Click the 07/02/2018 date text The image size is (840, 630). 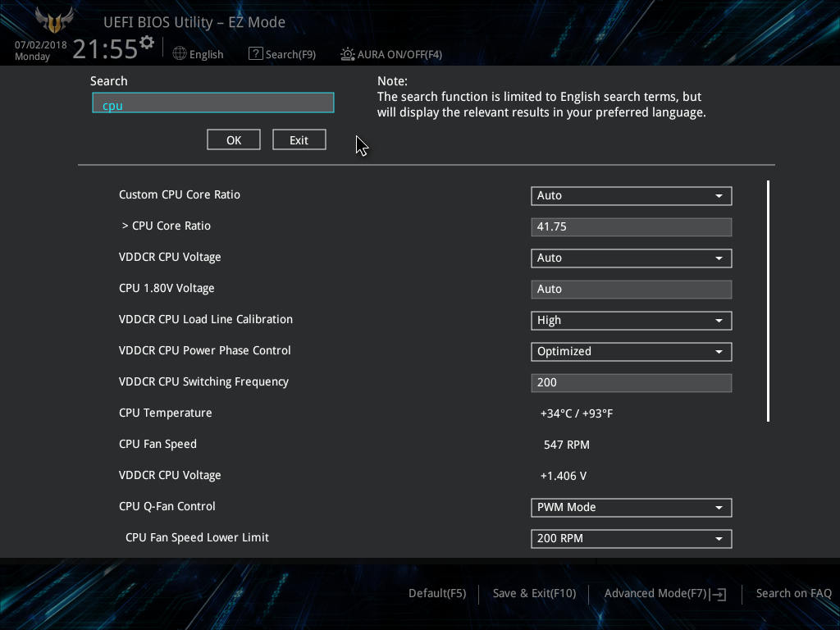pyautogui.click(x=41, y=45)
